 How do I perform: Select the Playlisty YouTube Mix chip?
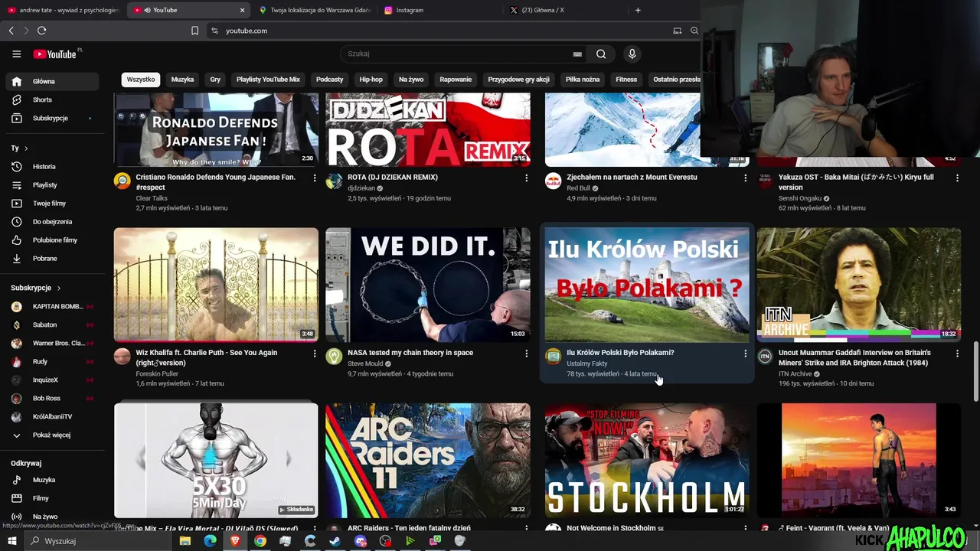click(268, 80)
